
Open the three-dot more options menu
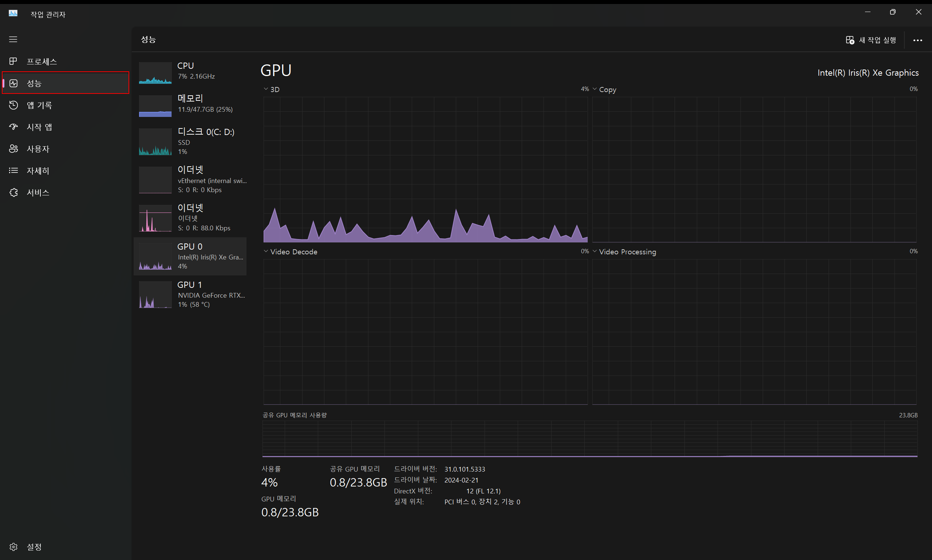click(x=918, y=40)
